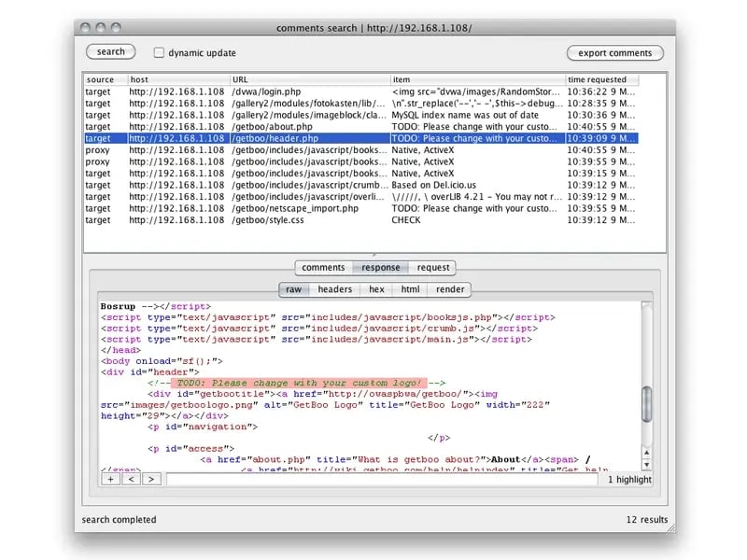Click the scrollbar down arrow in response pane

pos(646,464)
